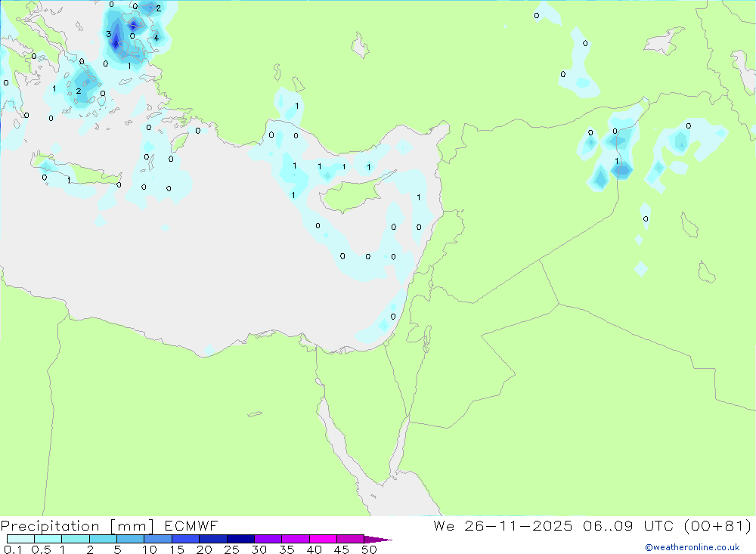Pick the 35–40 mm legend color box
Screen dimensions: 756x554
point(295,539)
